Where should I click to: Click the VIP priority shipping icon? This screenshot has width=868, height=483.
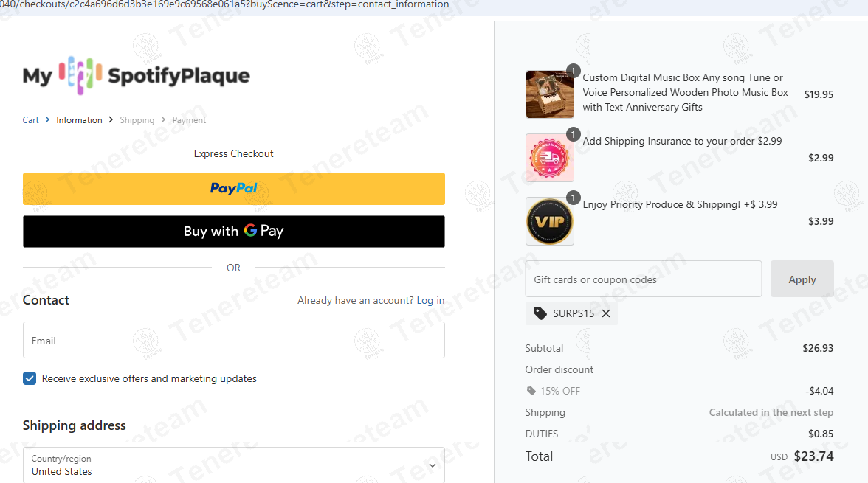[x=550, y=221]
